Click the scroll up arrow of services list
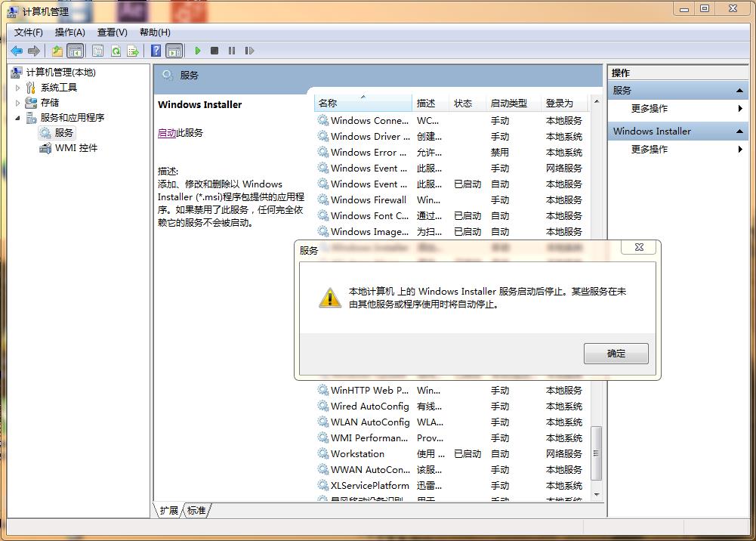The height and width of the screenshot is (541, 756). [x=597, y=101]
